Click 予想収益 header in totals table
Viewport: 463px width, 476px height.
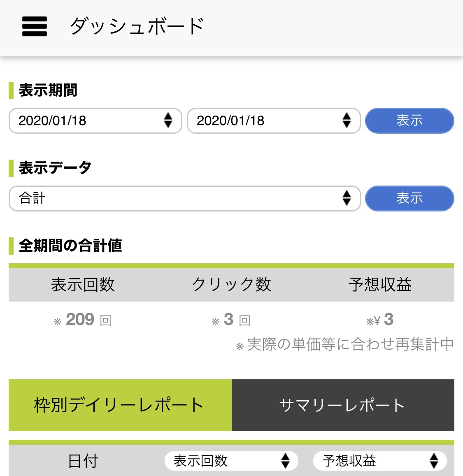pyautogui.click(x=380, y=284)
